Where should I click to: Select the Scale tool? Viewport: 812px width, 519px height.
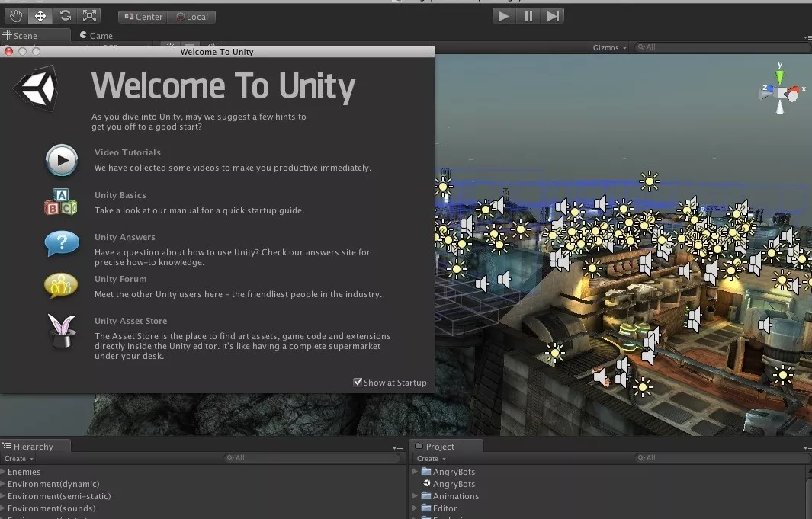pos(88,15)
